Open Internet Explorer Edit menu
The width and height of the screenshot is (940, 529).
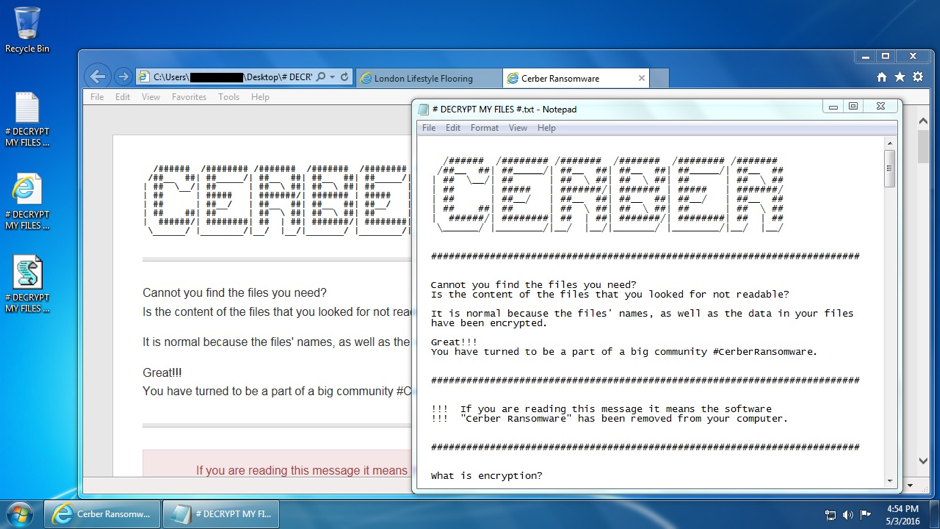122,97
